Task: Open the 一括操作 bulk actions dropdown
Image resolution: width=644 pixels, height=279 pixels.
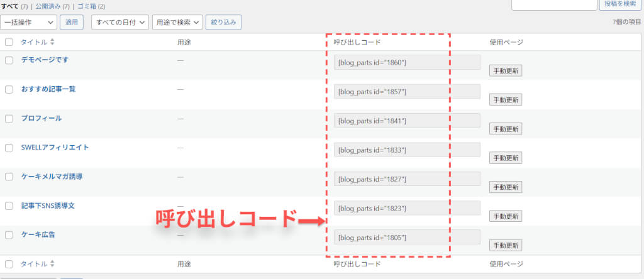Action: click(29, 22)
